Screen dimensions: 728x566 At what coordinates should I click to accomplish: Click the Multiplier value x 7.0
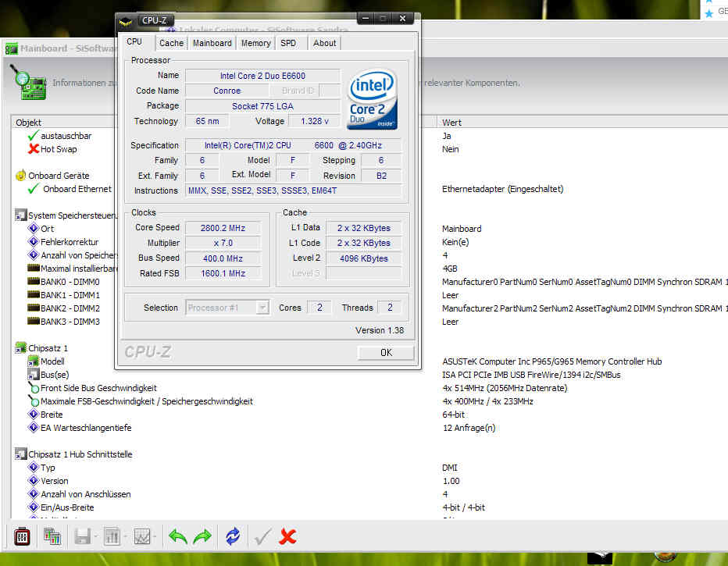click(x=223, y=243)
